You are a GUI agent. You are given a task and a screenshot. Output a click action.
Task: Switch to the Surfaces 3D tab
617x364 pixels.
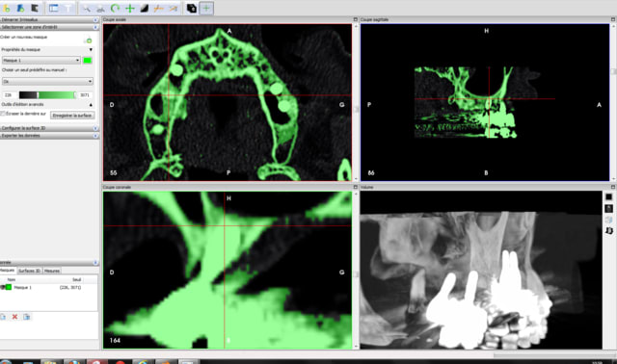30,271
